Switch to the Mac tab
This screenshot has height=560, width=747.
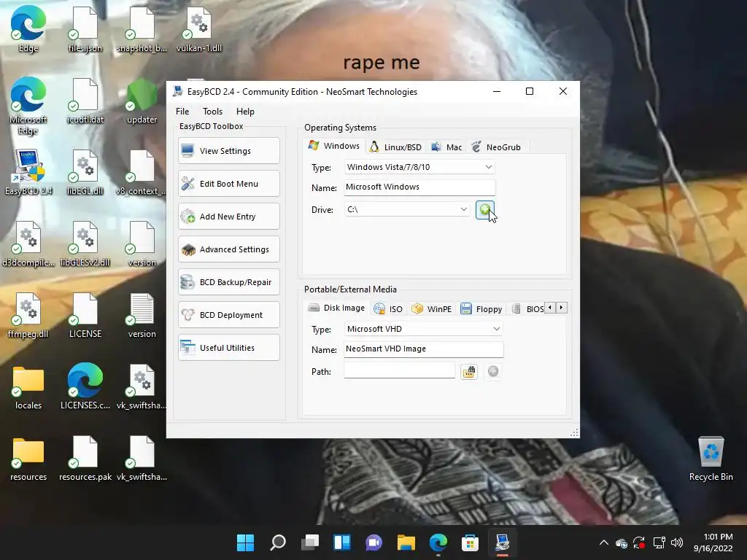click(x=446, y=147)
